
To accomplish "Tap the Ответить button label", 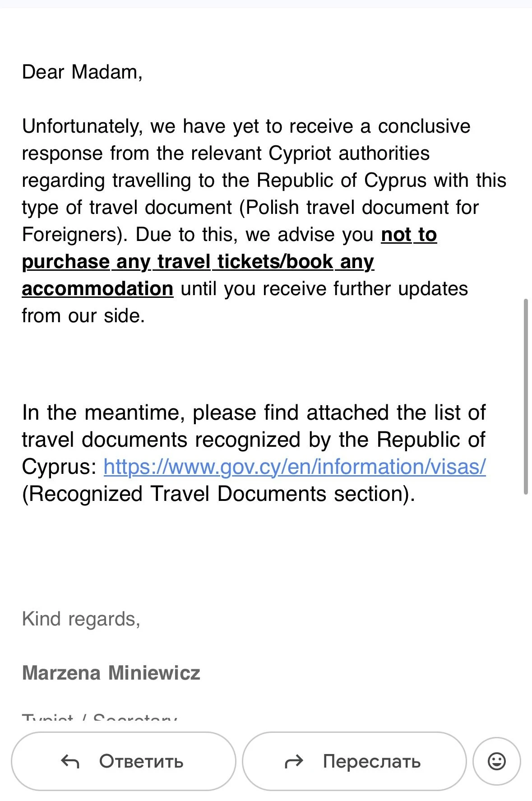I will click(x=141, y=762).
